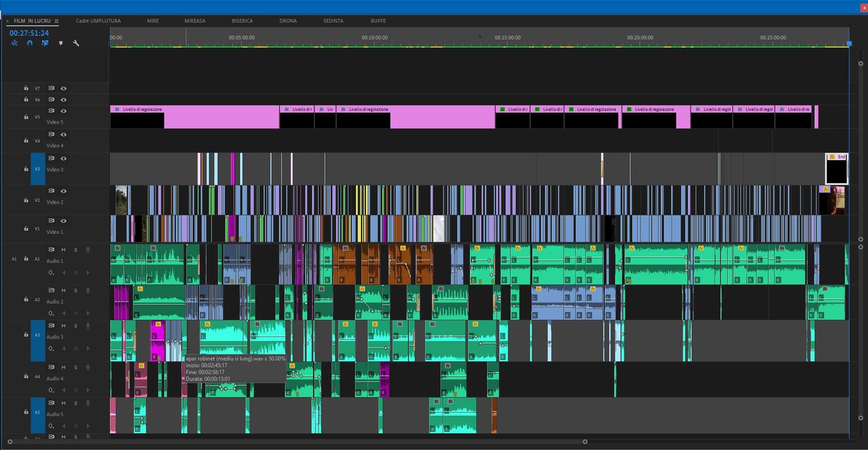Mute the Audio 4 track

click(64, 367)
